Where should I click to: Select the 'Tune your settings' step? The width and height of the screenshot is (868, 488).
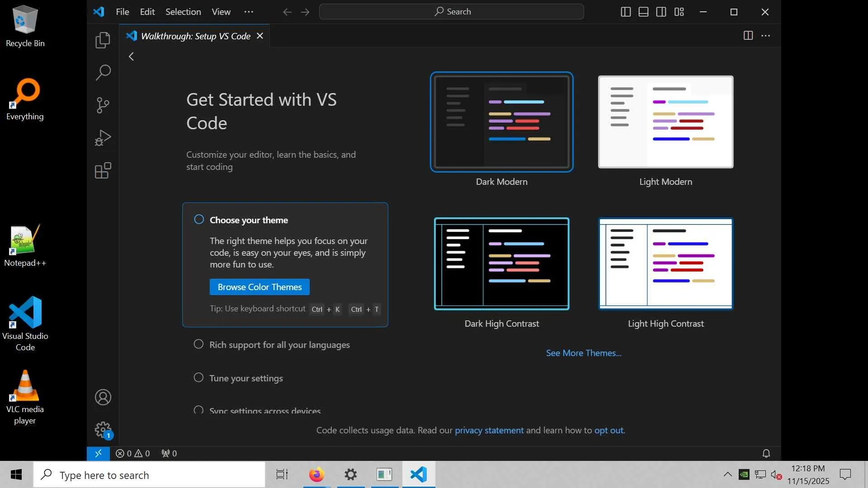tap(245, 378)
